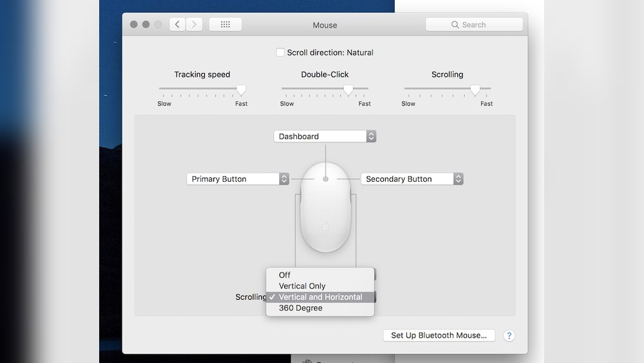Click the mouse scroll ball
Screen dimensions: 644x363
click(x=326, y=179)
